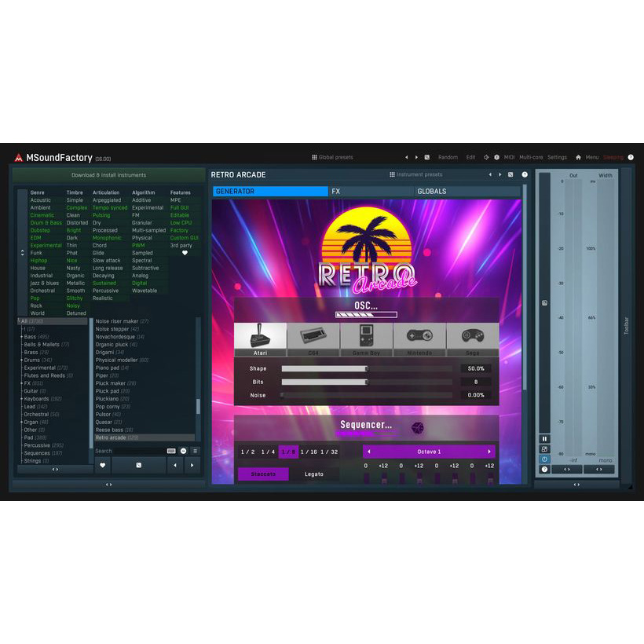
Task: Click random preset dice button in browser
Action: (139, 466)
